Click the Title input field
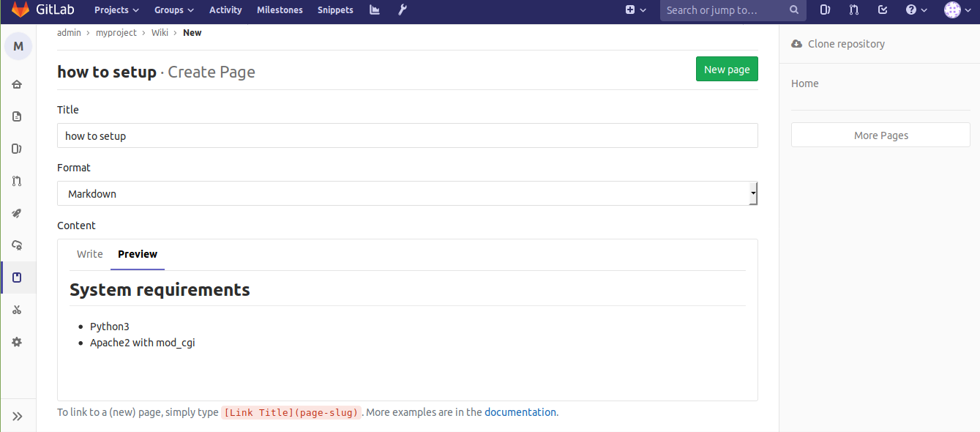980x432 pixels. (x=408, y=135)
